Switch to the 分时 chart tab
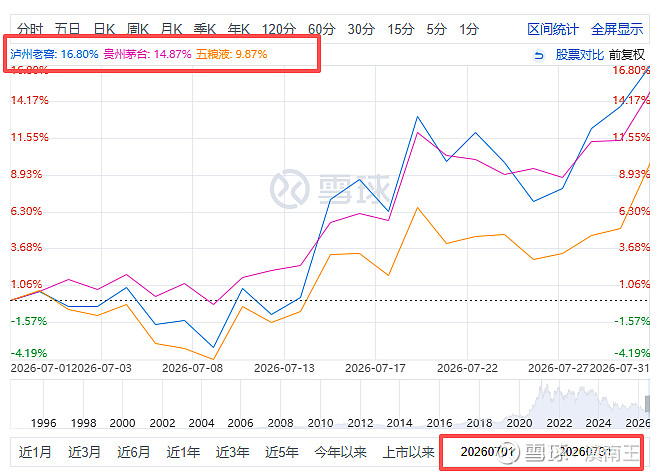 pos(30,29)
